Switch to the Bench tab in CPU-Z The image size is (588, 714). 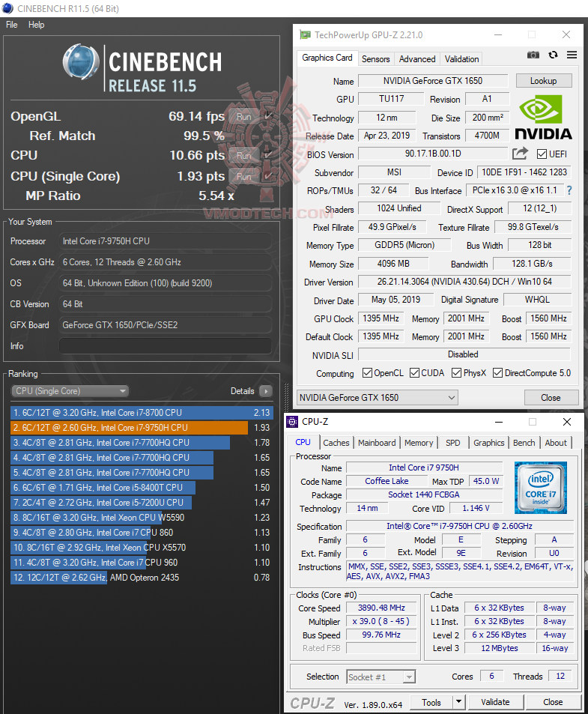(524, 443)
